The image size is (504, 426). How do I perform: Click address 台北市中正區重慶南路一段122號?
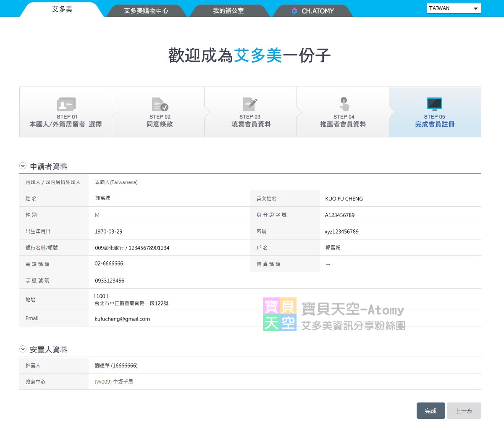pyautogui.click(x=131, y=303)
